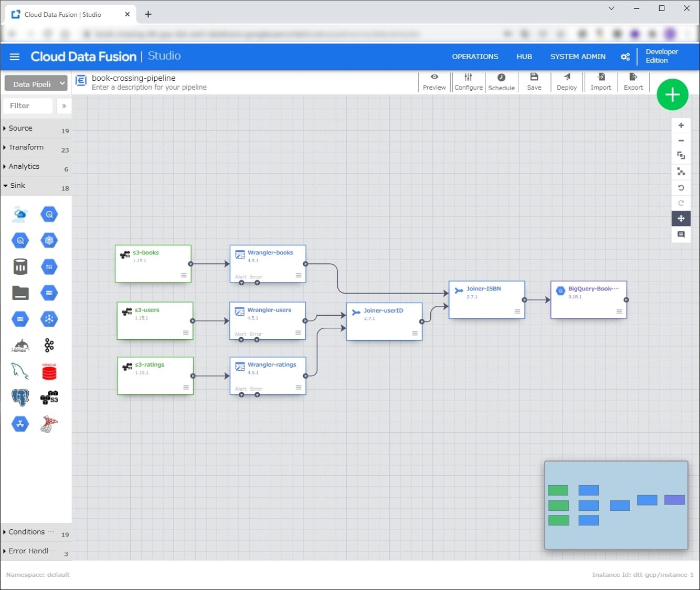The height and width of the screenshot is (590, 700).
Task: Select the Wrangler-books node
Action: [x=268, y=264]
